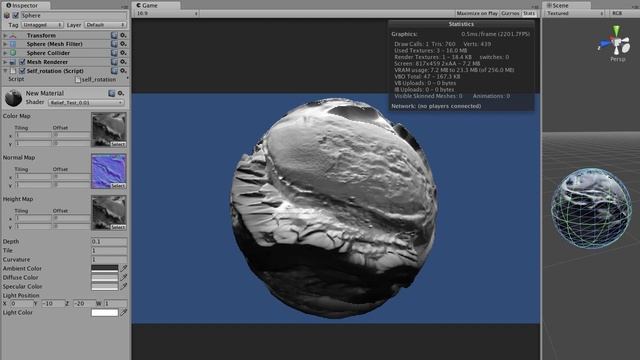The image size is (640, 360).
Task: Switch to the Scene tab
Action: 567,5
